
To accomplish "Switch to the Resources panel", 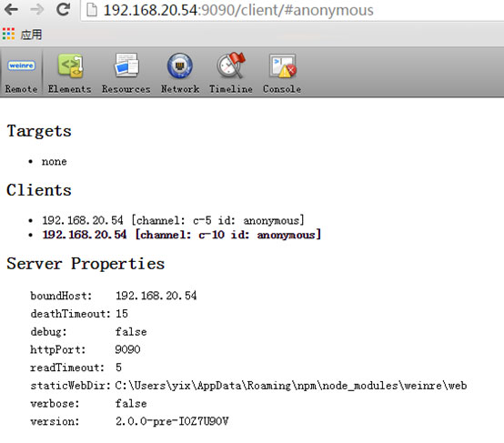I will pos(126,73).
